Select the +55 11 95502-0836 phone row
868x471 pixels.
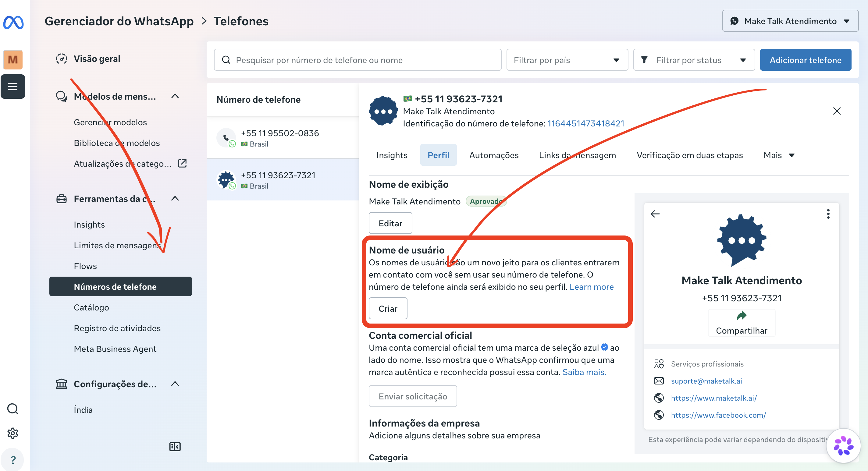[282, 138]
